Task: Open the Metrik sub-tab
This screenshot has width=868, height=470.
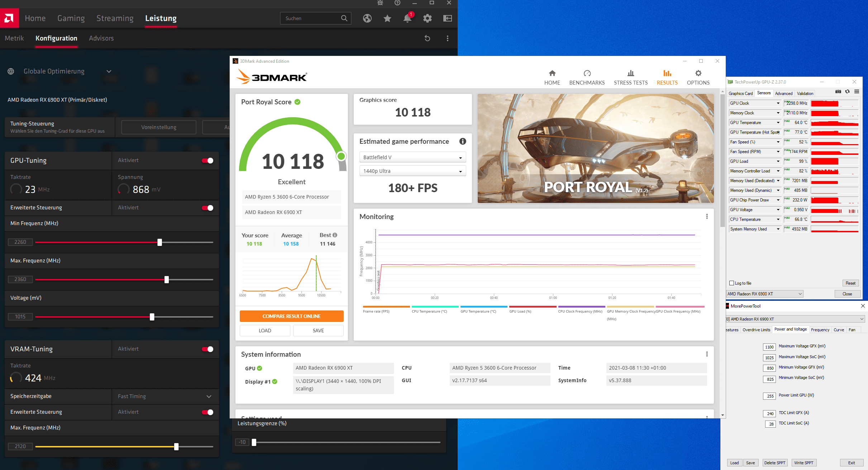Action: tap(14, 38)
